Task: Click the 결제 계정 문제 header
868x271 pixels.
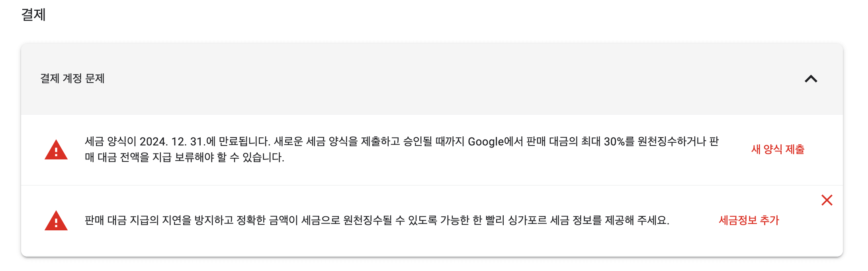Action: (72, 79)
